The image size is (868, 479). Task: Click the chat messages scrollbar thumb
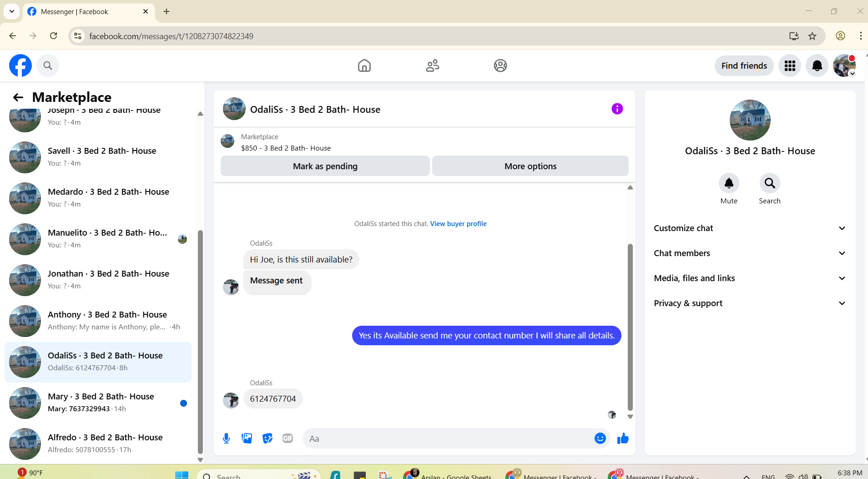[x=630, y=327]
